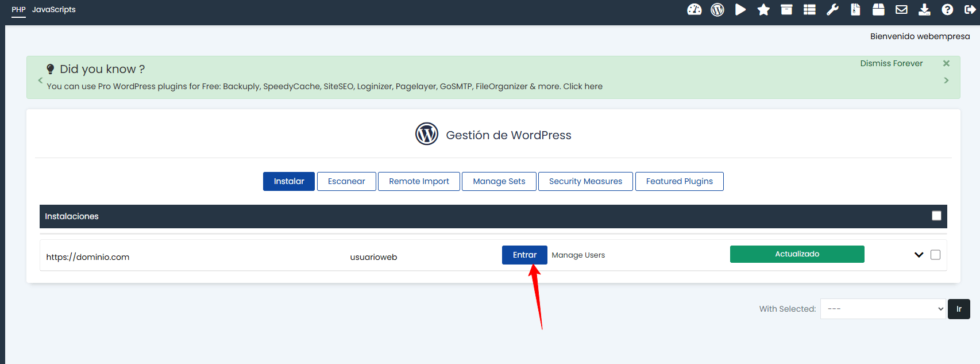Open the dashboard speedometer icon
Screen dimensions: 980x364
(694, 9)
